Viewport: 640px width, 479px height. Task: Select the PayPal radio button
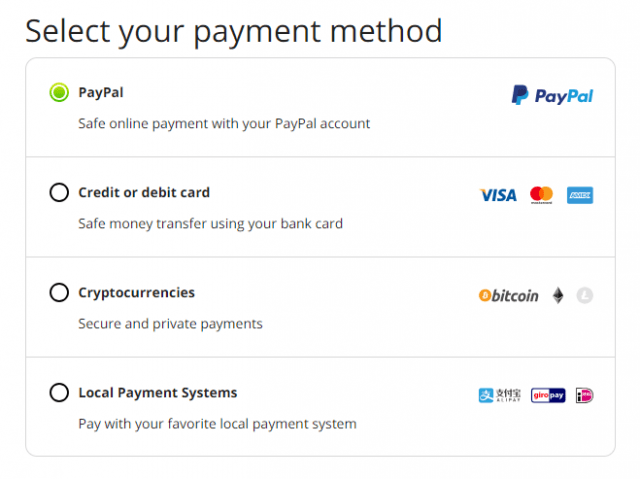coord(59,92)
